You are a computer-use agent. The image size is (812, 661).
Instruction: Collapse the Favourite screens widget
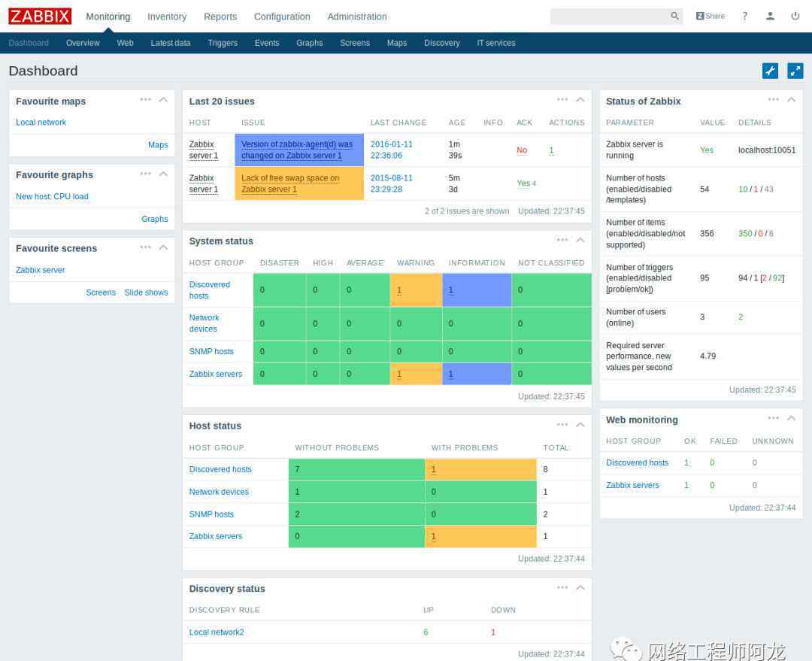[163, 247]
